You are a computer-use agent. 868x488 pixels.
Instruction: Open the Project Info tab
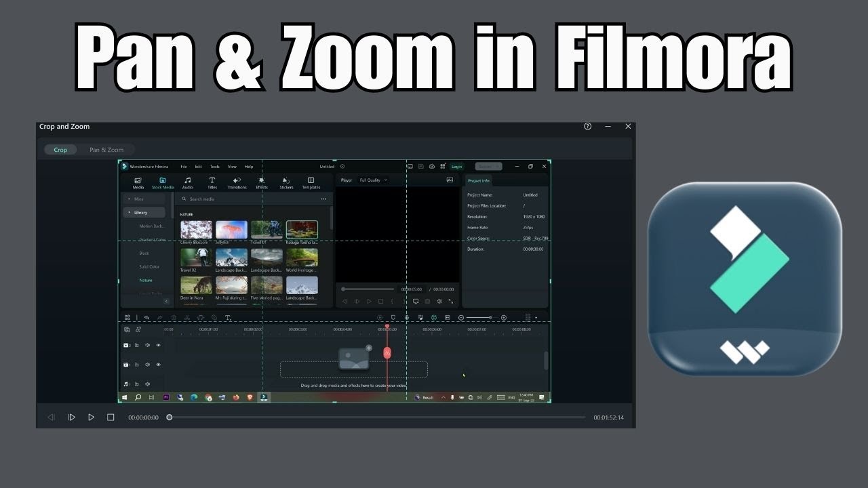(479, 181)
